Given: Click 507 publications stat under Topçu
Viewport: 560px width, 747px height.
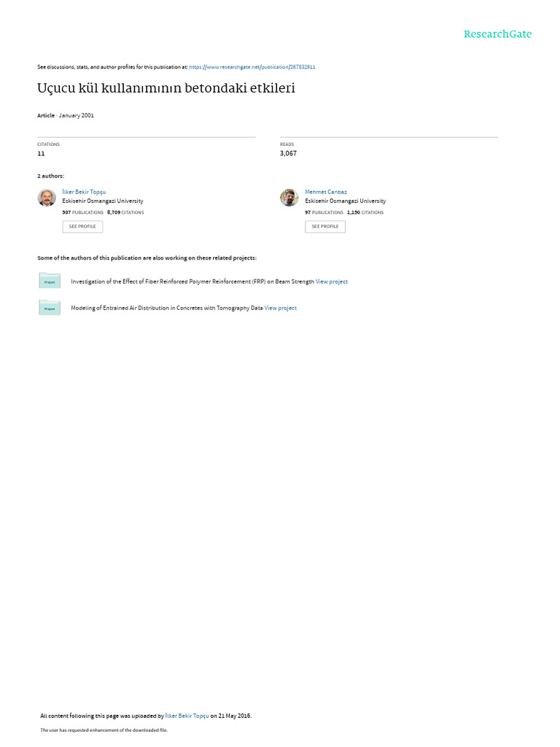Looking at the screenshot, I should (x=83, y=212).
